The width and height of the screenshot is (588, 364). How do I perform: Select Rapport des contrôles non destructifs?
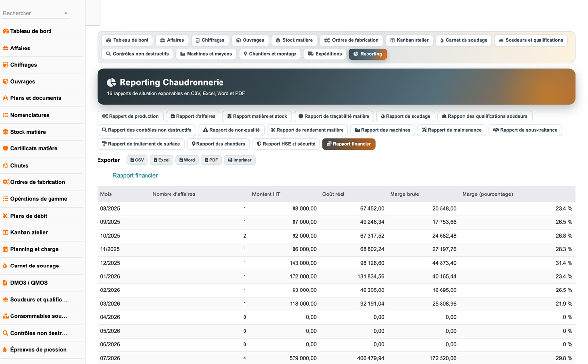pos(147,130)
